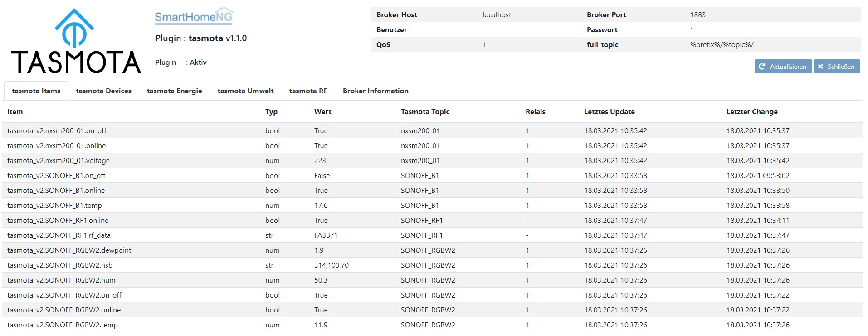Click the Passwort label

tap(602, 30)
